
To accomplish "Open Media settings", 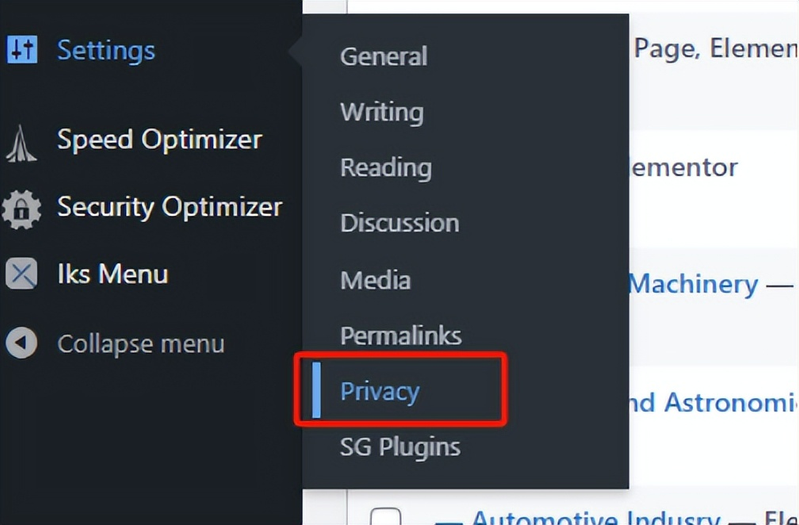I will tap(375, 280).
